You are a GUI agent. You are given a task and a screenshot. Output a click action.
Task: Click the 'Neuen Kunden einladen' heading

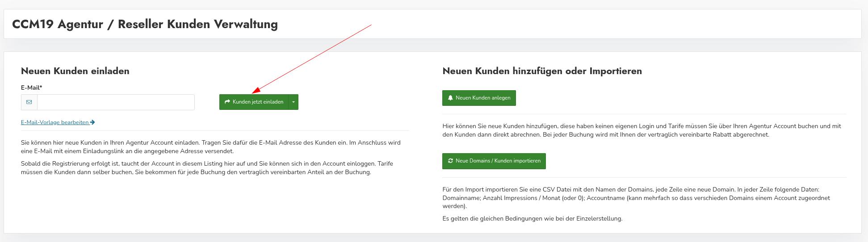(75, 71)
